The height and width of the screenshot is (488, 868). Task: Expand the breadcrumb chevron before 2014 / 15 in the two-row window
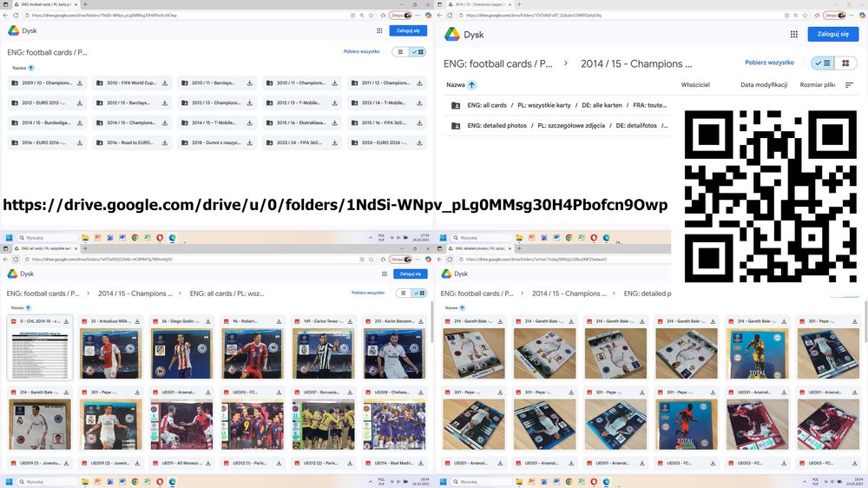pos(566,63)
